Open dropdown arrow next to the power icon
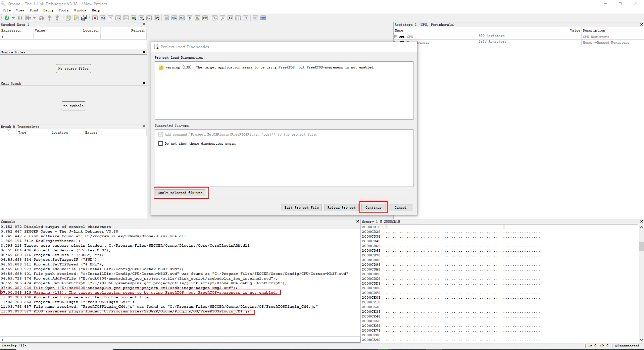This screenshot has width=644, height=350. (13, 18)
